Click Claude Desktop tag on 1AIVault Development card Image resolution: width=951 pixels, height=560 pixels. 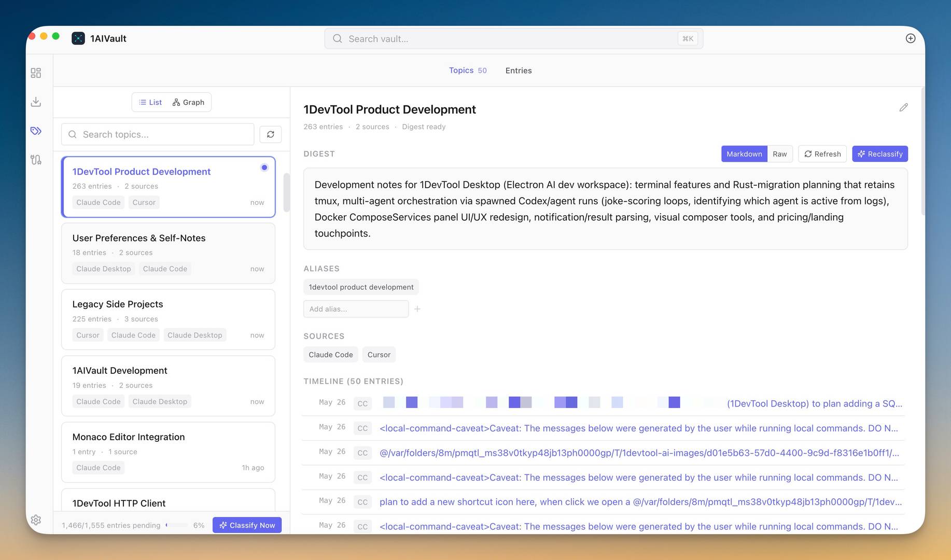pyautogui.click(x=160, y=401)
